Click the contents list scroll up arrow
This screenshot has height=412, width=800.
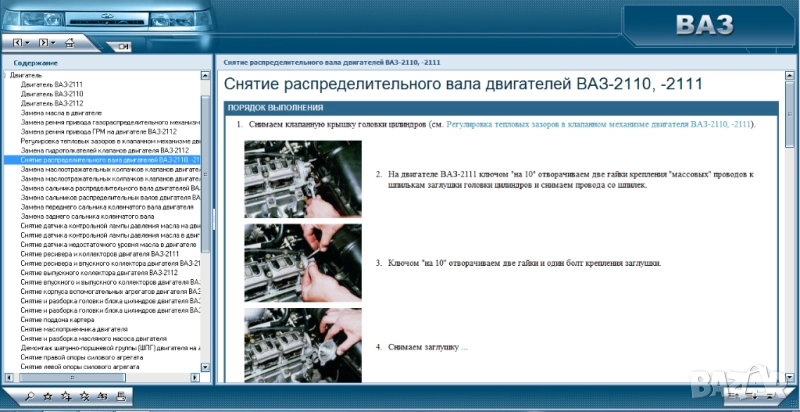(x=205, y=75)
